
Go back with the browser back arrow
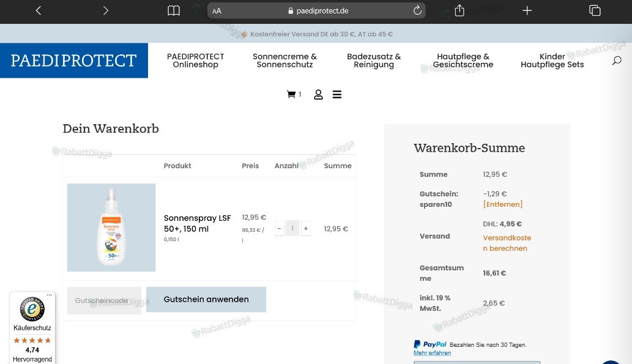(39, 10)
